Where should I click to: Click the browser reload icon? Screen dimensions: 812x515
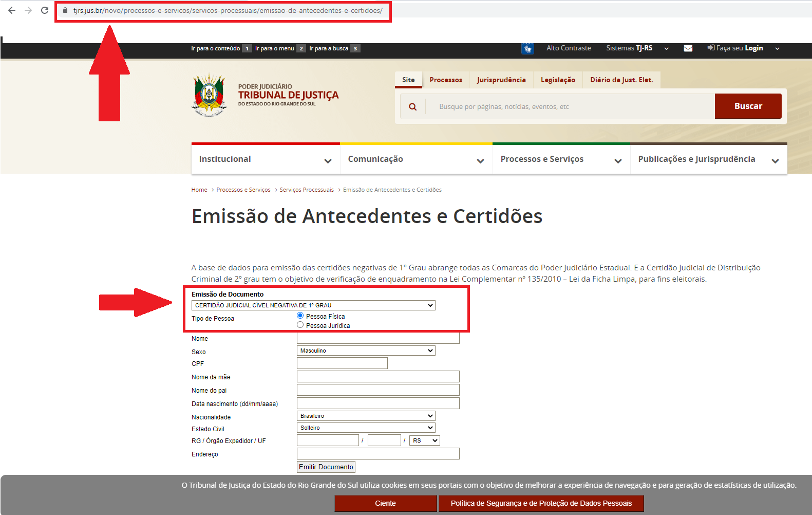point(45,10)
